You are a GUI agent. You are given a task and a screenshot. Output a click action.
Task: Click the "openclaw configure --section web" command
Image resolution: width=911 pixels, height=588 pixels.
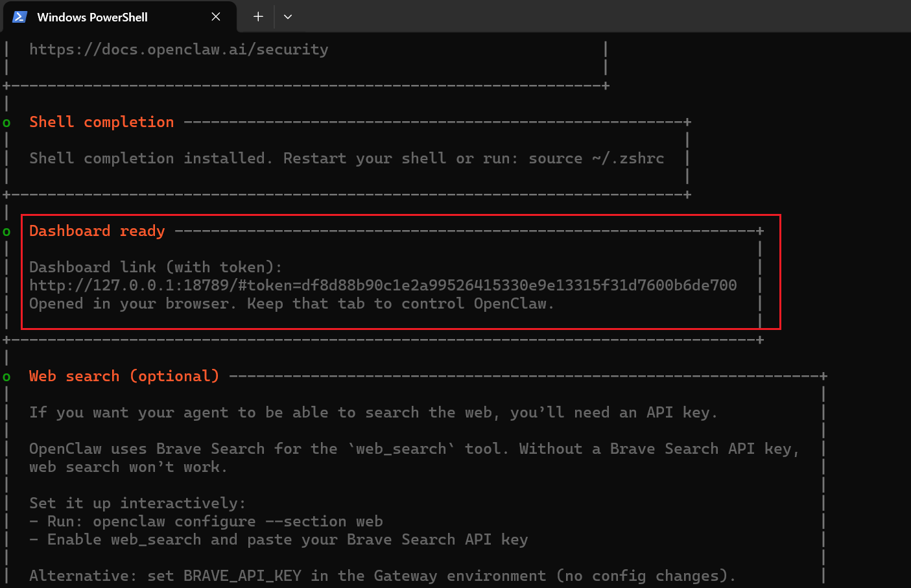[x=237, y=522]
